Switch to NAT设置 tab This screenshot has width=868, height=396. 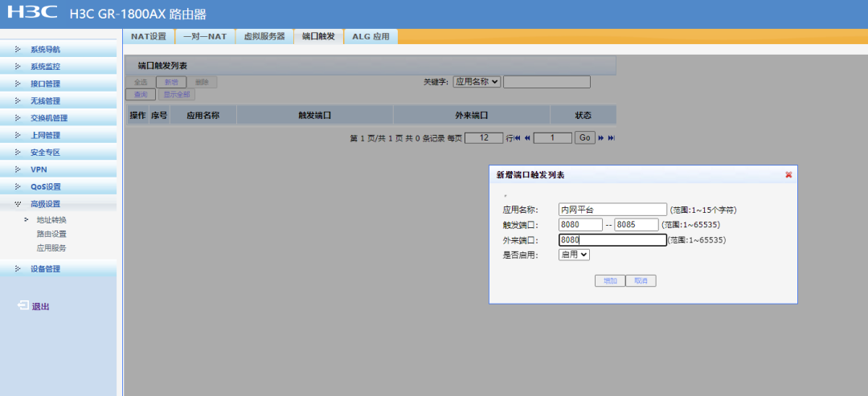[x=149, y=36]
